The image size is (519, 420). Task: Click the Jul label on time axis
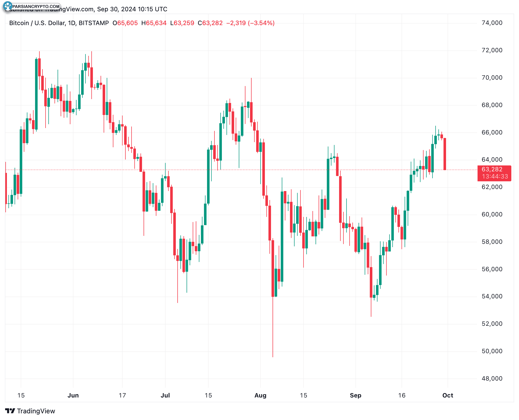165,395
